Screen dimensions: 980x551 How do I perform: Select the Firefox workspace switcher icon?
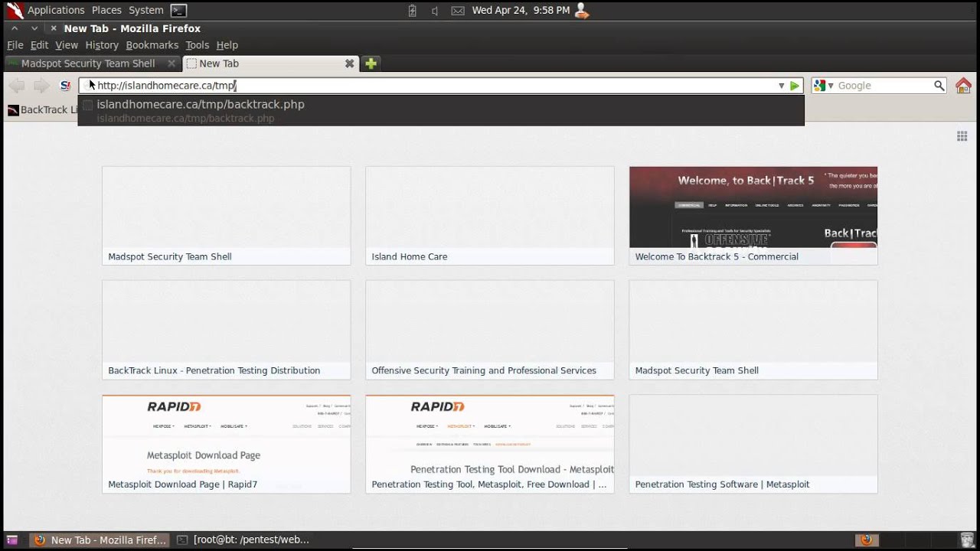point(866,540)
